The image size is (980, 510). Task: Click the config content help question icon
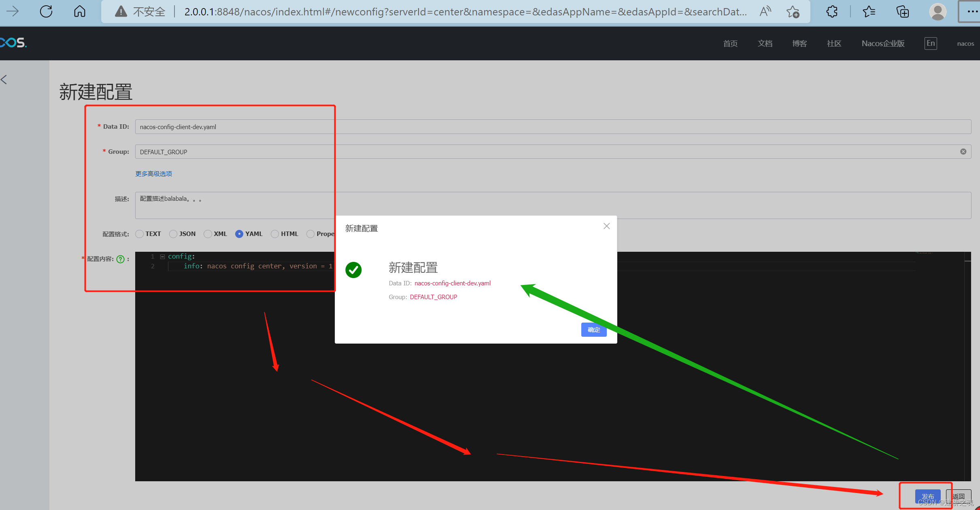pyautogui.click(x=120, y=259)
